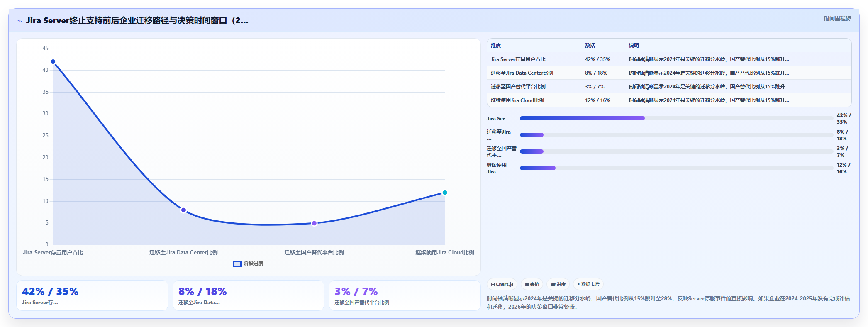The image size is (868, 327).
Task: Click the Jira Ser... progress bar
Action: (676, 118)
